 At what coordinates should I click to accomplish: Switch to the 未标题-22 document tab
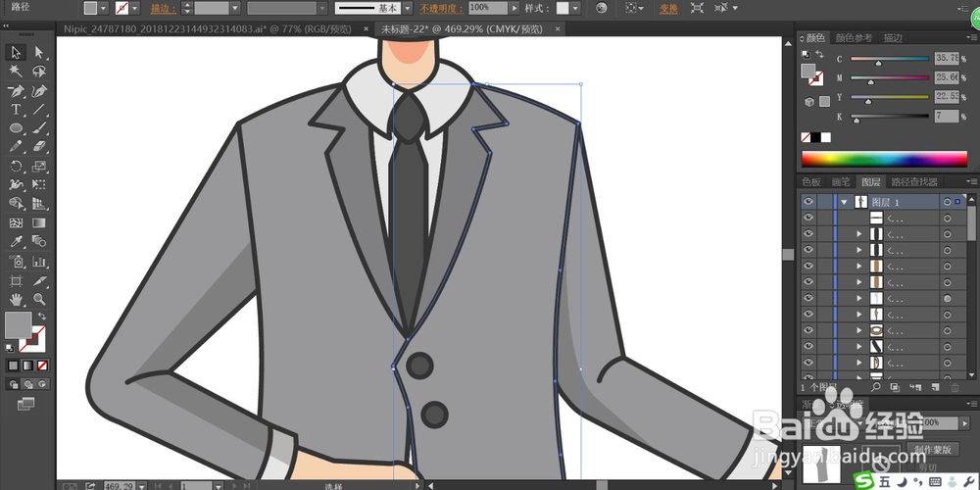click(464, 28)
